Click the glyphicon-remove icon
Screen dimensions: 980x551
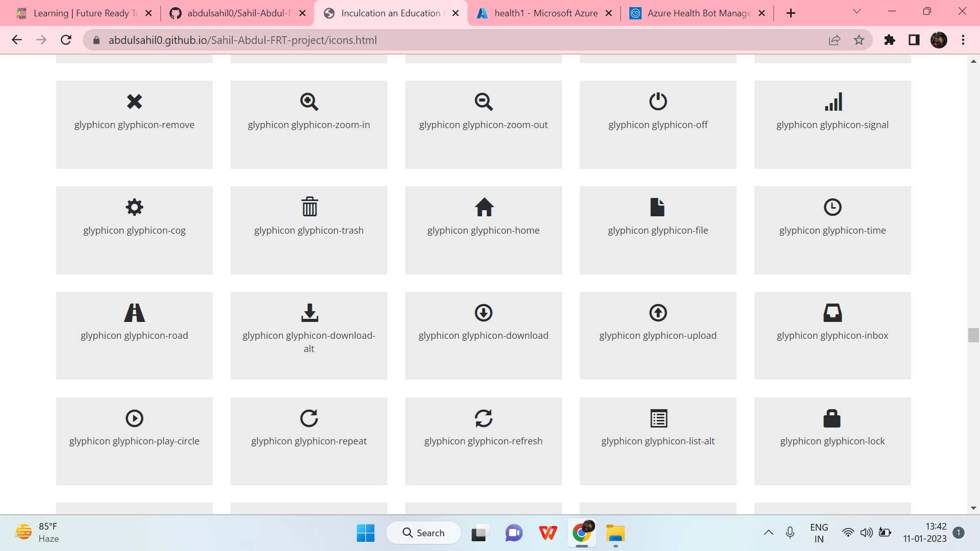coord(134,102)
